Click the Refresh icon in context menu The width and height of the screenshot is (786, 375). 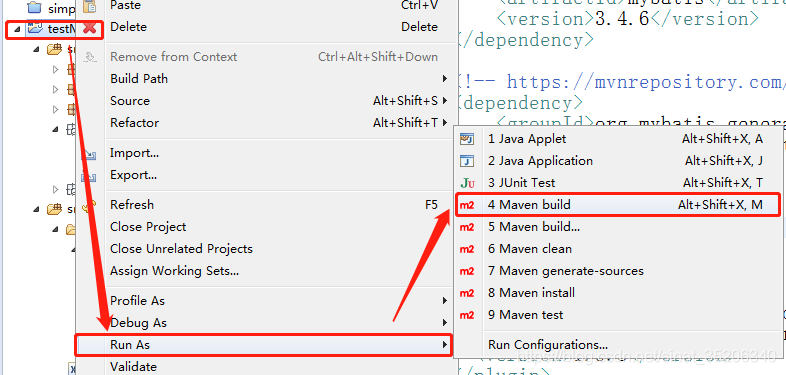coord(90,205)
